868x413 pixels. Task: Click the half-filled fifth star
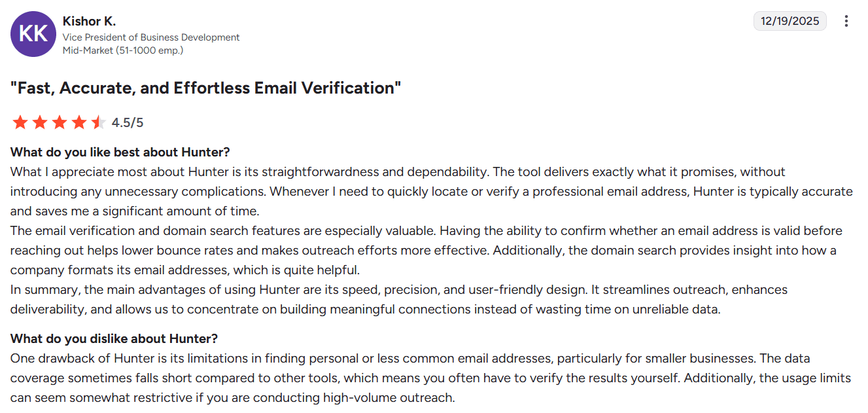(97, 122)
